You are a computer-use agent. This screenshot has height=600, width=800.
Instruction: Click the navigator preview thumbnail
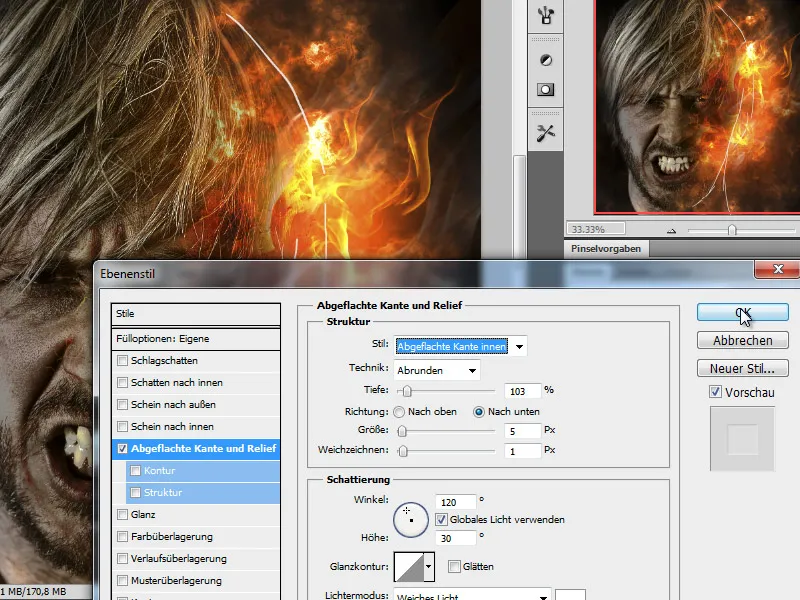(x=697, y=106)
